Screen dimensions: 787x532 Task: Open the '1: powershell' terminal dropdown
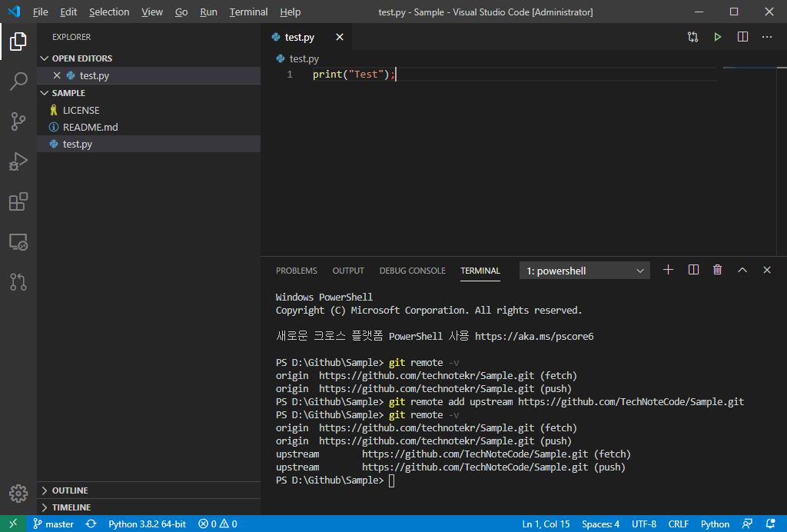[x=584, y=271]
